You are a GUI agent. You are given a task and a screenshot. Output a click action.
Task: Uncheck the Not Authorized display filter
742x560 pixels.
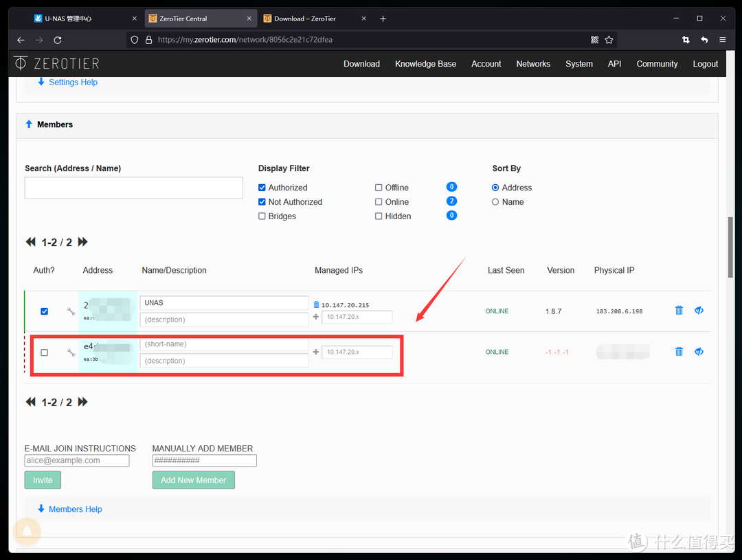[x=262, y=202]
